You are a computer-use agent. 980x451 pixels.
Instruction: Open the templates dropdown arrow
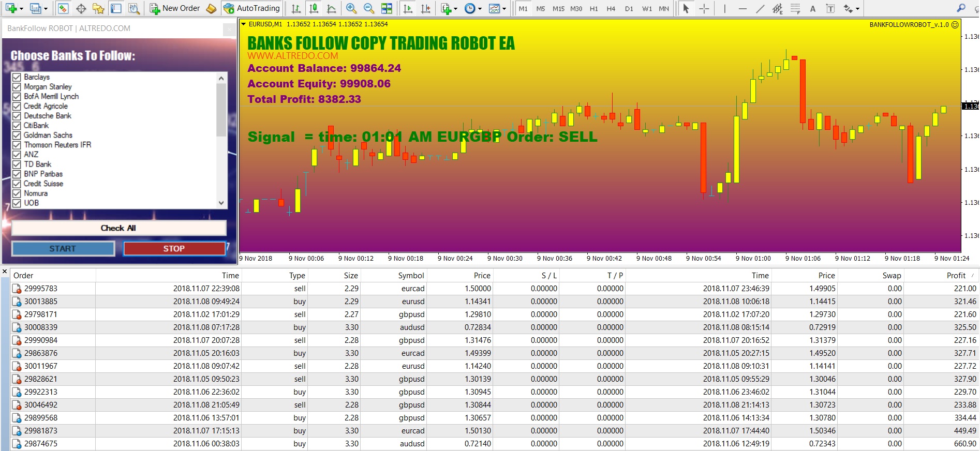point(504,8)
